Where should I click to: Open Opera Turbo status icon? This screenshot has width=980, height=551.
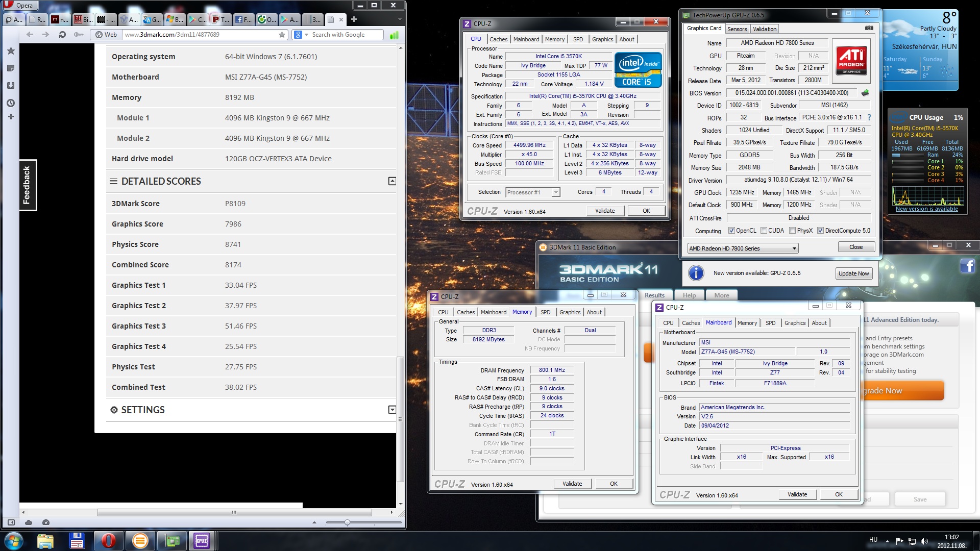[x=46, y=522]
